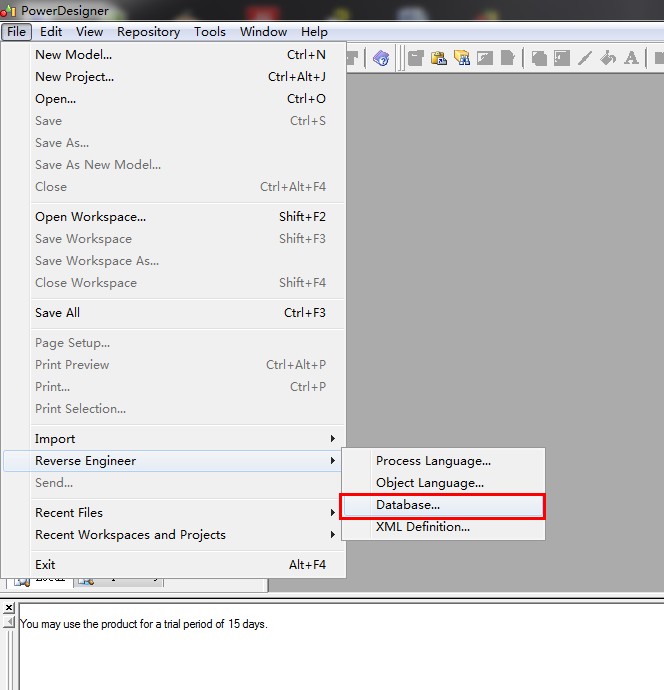Click the context help icon with question mark

[381, 58]
